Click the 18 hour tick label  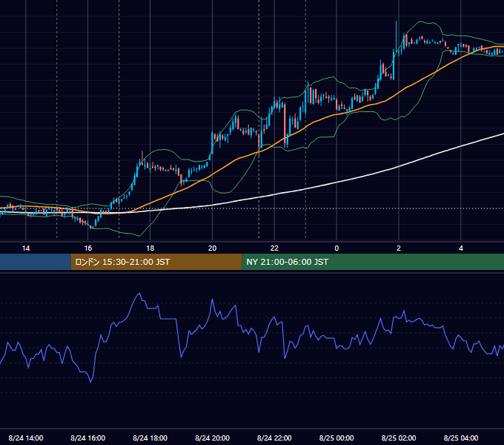click(150, 248)
